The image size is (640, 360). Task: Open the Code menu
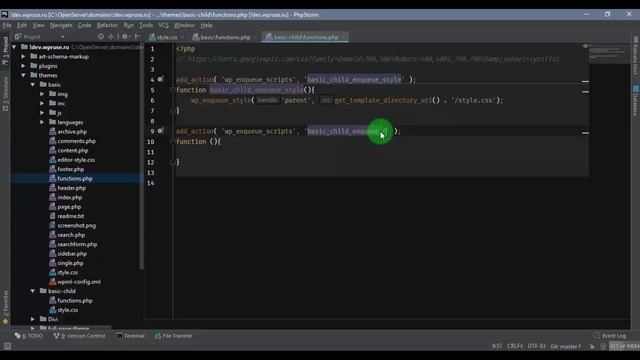point(84,25)
